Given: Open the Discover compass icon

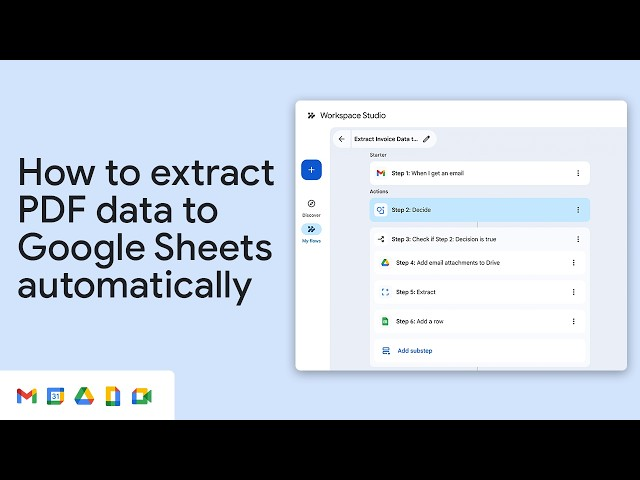Looking at the screenshot, I should coord(311,203).
